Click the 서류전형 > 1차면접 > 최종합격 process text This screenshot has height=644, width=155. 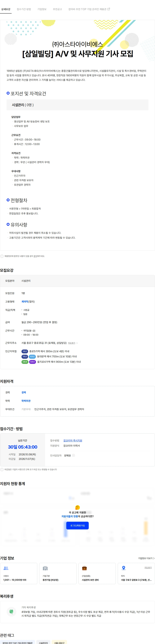tap(25, 208)
